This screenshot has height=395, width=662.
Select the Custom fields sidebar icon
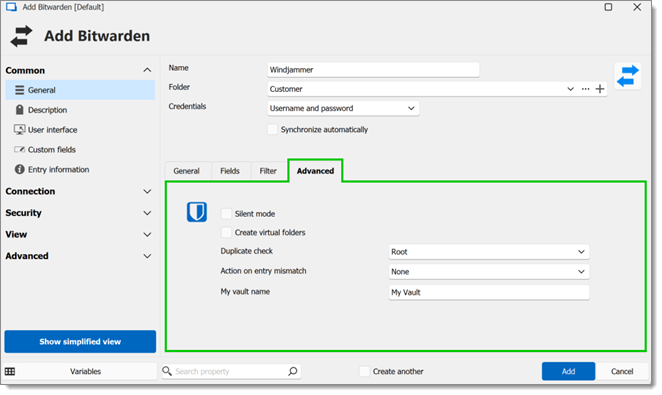click(19, 149)
